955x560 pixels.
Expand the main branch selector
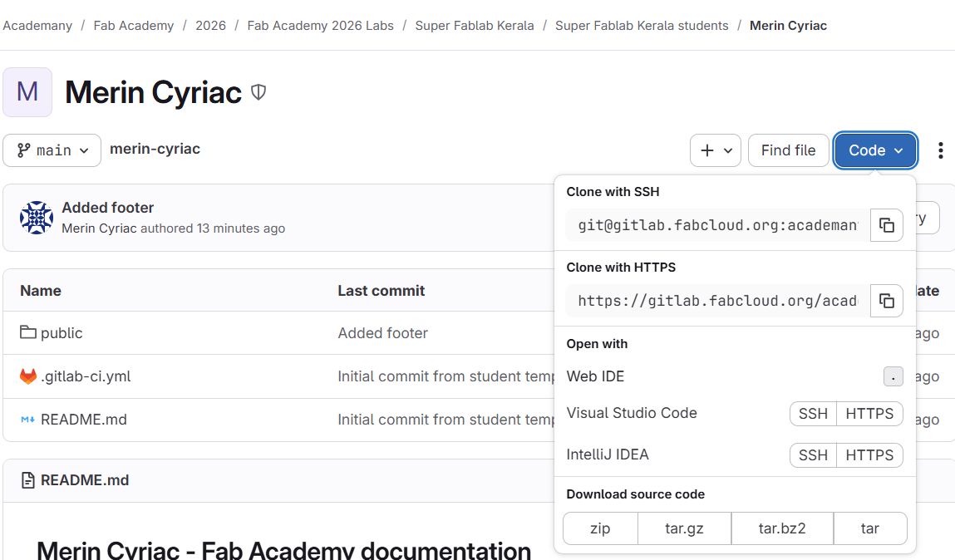click(x=52, y=150)
